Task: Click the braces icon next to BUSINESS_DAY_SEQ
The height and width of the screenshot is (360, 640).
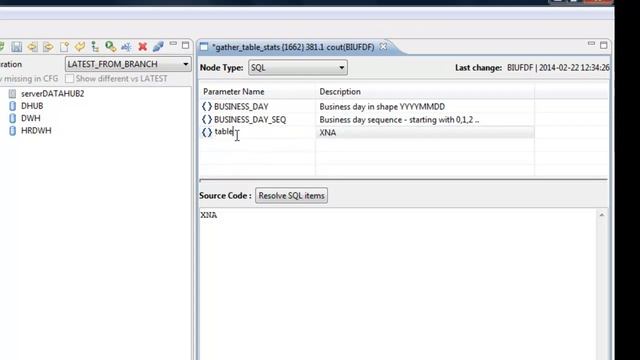Action: click(x=207, y=120)
